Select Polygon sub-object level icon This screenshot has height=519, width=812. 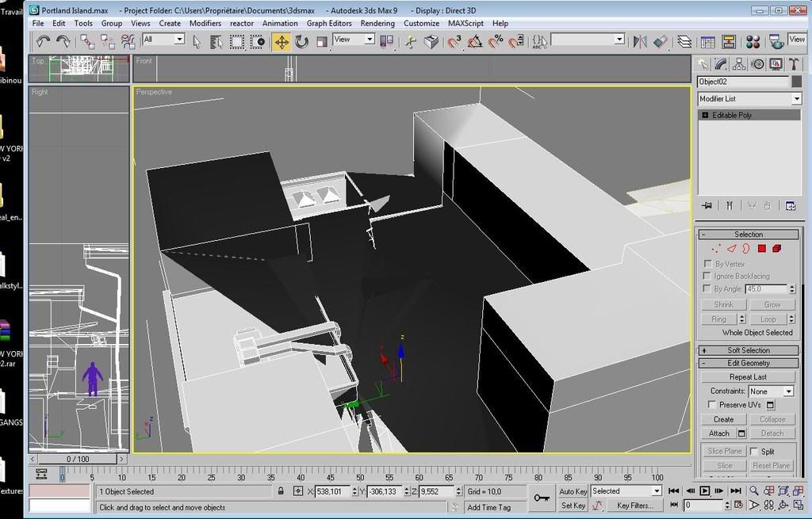762,249
